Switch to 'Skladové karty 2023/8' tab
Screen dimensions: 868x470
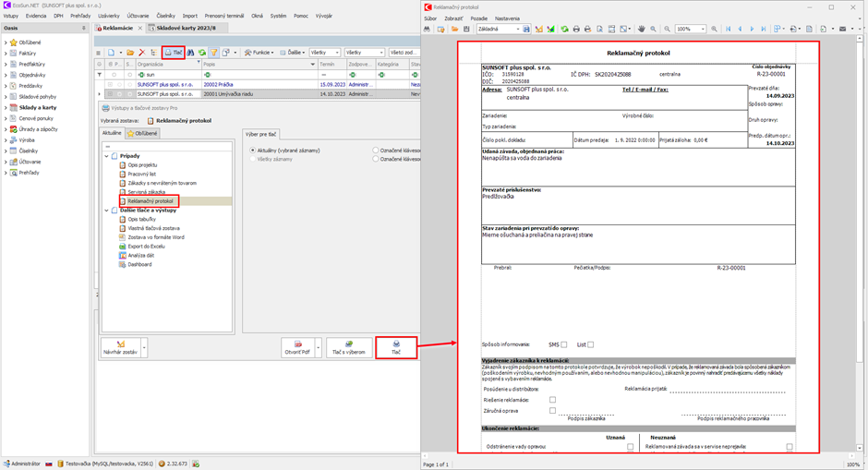tap(185, 29)
